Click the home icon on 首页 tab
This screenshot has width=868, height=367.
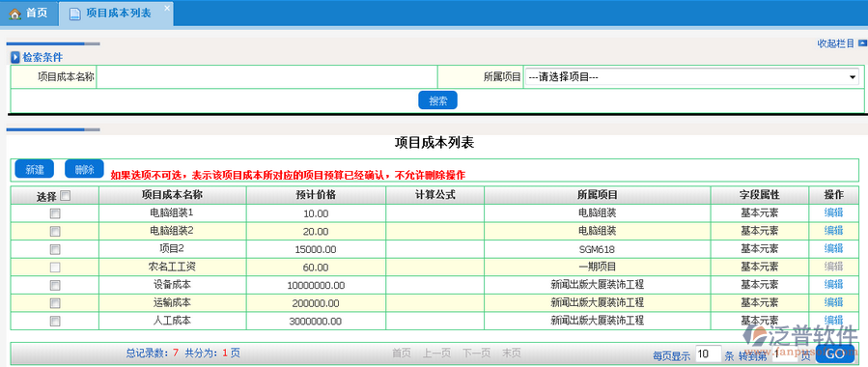click(x=14, y=14)
